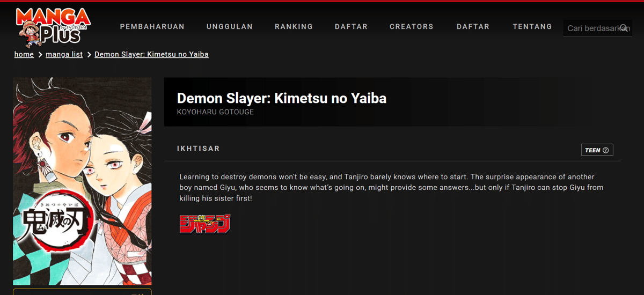Select DAFTAR next to TENTANG
Viewport: 644px width, 295px height.
473,26
